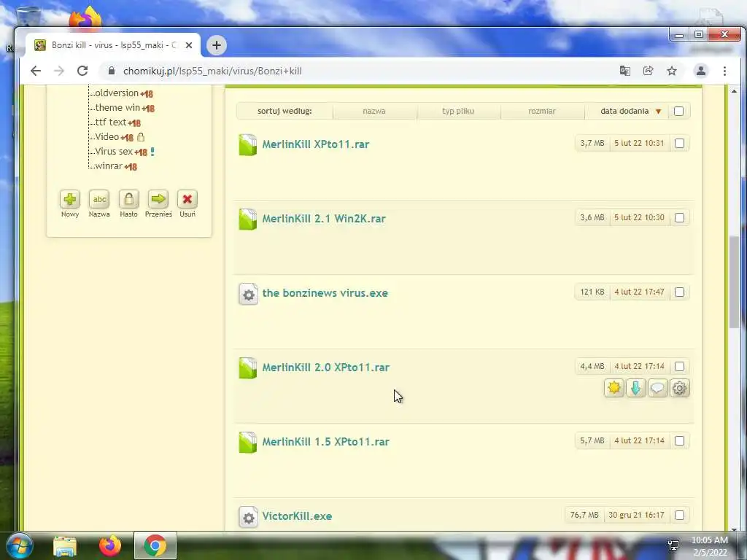Image resolution: width=747 pixels, height=560 pixels.
Task: Click the Windows Start orb
Action: coord(20,545)
